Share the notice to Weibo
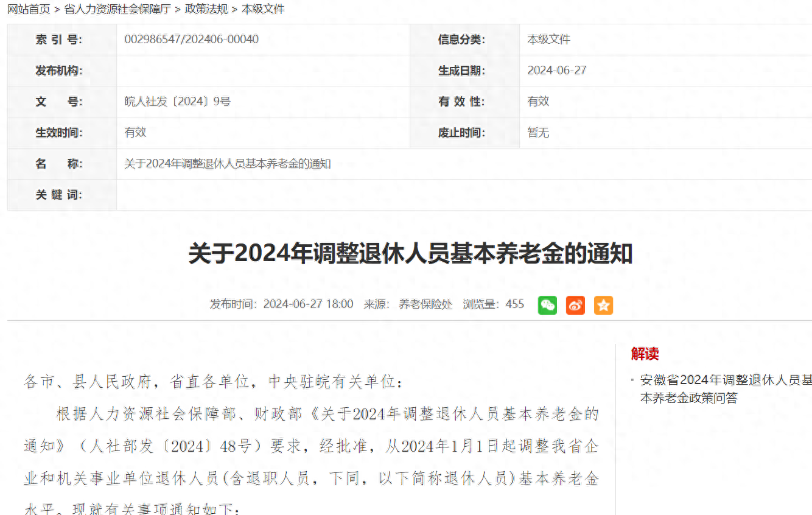This screenshot has height=515, width=812. click(575, 305)
